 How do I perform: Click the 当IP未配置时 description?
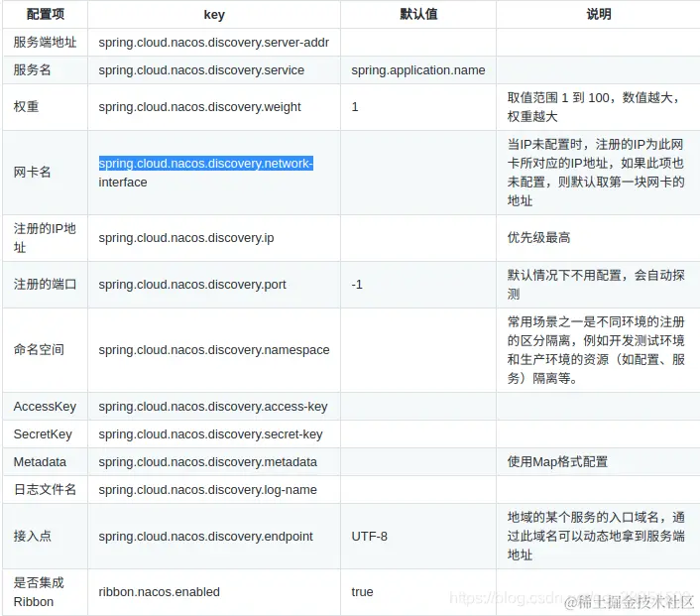(x=596, y=173)
